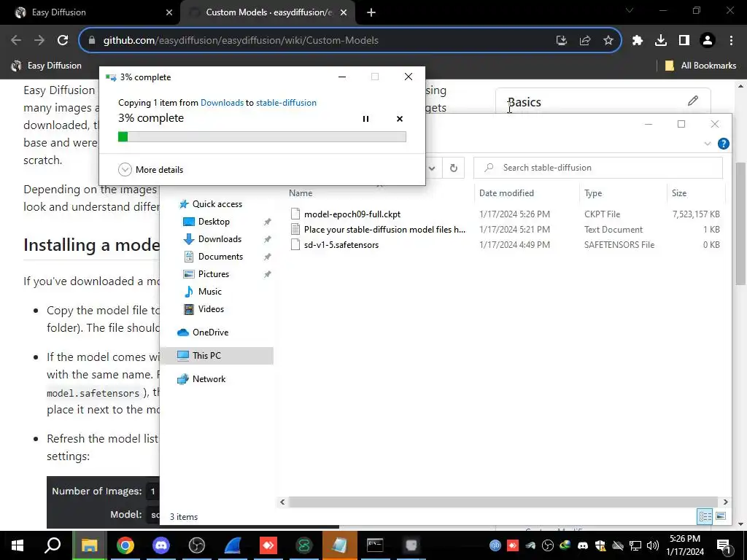Switch to the Custom Models tab
This screenshot has width=747, height=560.
tap(268, 12)
